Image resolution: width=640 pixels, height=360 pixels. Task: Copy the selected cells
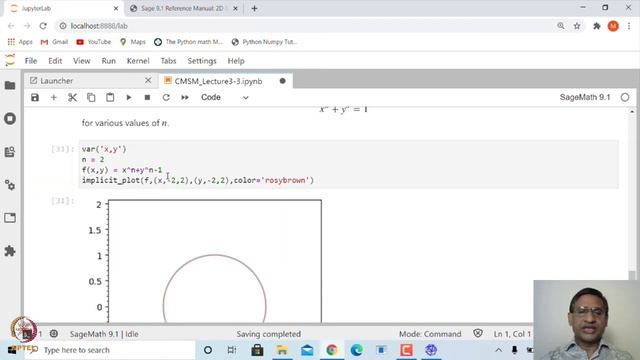pos(91,98)
